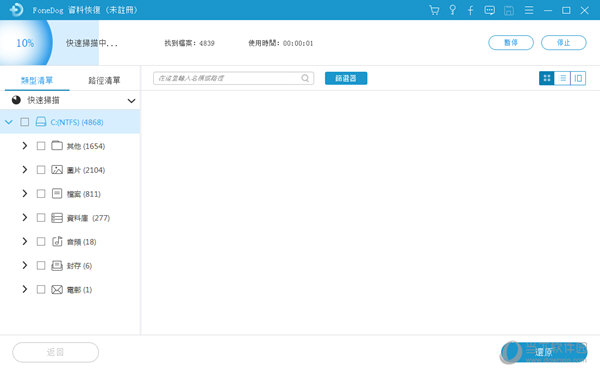Expand the 資料庫 (277) category
Screen dimensions: 600x376
click(x=25, y=217)
